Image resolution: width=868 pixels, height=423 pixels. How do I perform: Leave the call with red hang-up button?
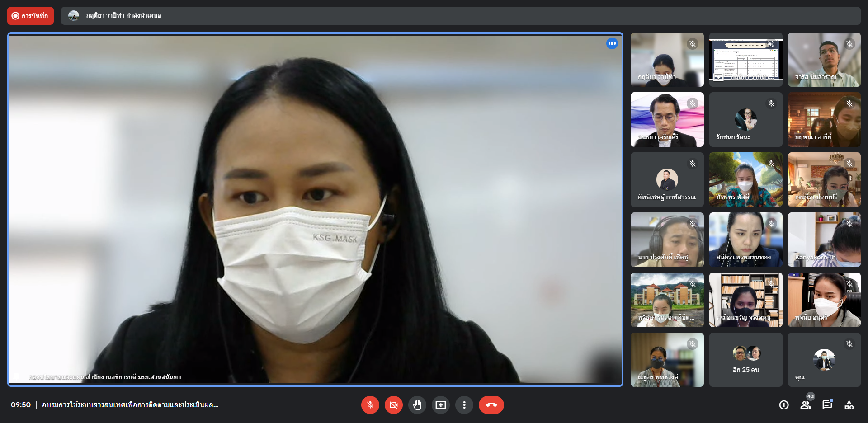tap(491, 405)
